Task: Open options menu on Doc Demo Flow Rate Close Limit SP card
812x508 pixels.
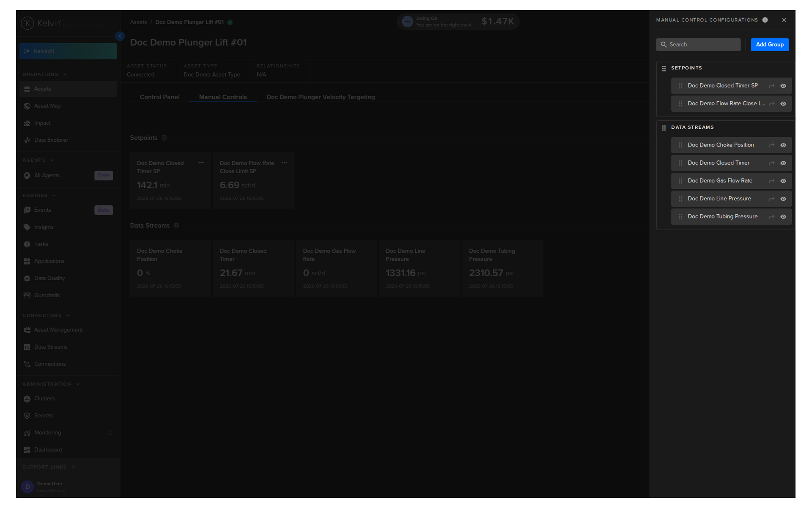Action: pos(284,163)
